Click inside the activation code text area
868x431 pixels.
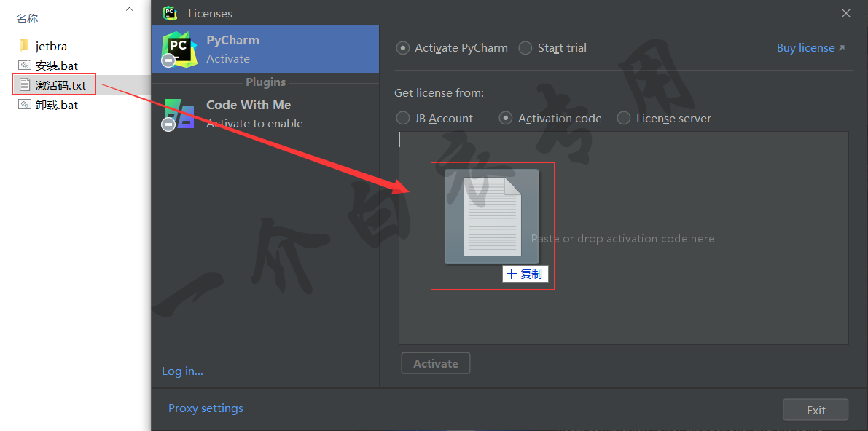(623, 238)
